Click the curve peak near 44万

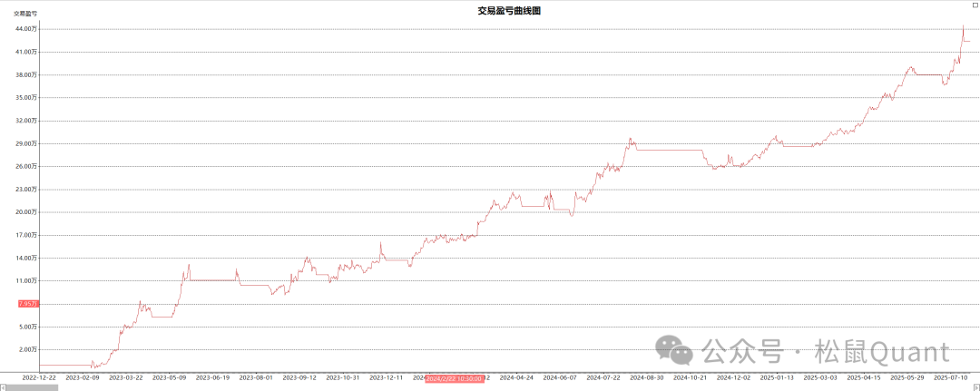963,26
